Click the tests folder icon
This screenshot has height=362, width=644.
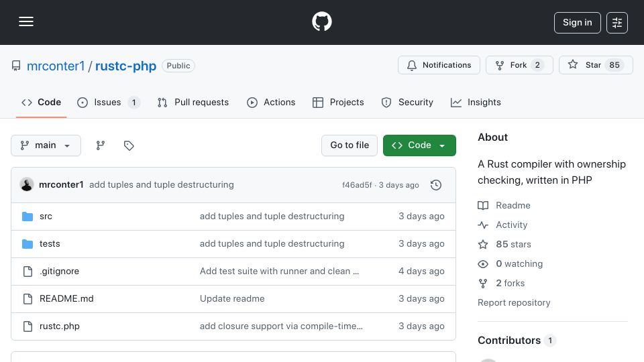[x=28, y=244]
